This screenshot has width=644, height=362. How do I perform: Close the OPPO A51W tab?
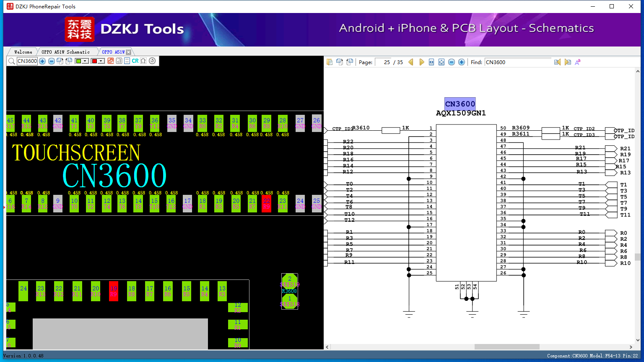pos(129,52)
